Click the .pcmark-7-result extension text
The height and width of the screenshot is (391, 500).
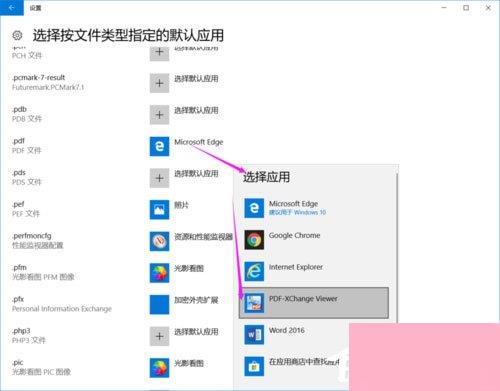coord(39,78)
